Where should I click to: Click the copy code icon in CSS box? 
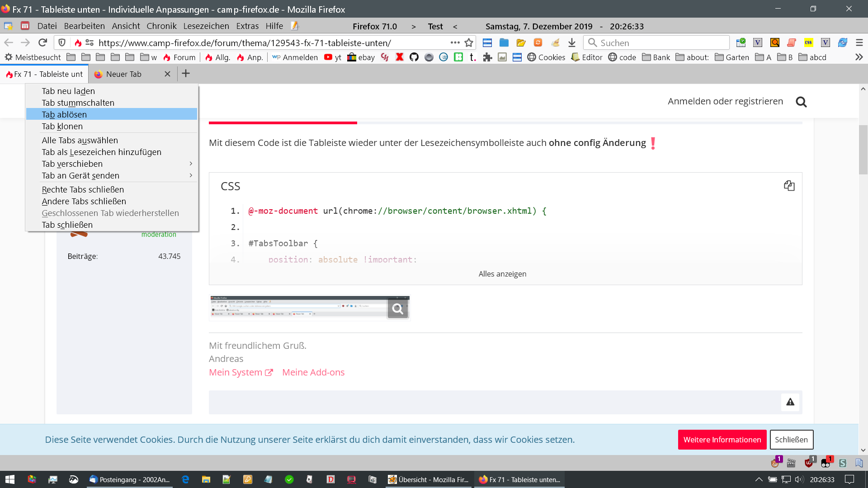click(789, 186)
